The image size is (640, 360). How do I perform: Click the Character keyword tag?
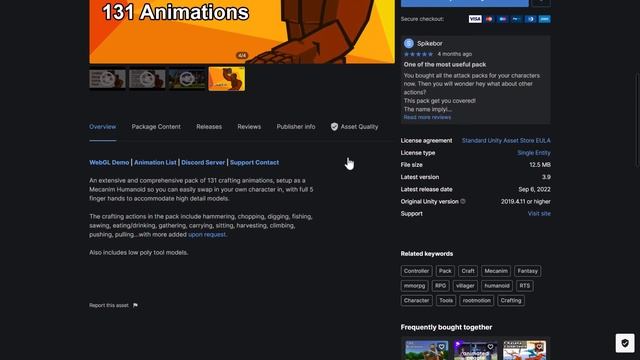(x=416, y=300)
